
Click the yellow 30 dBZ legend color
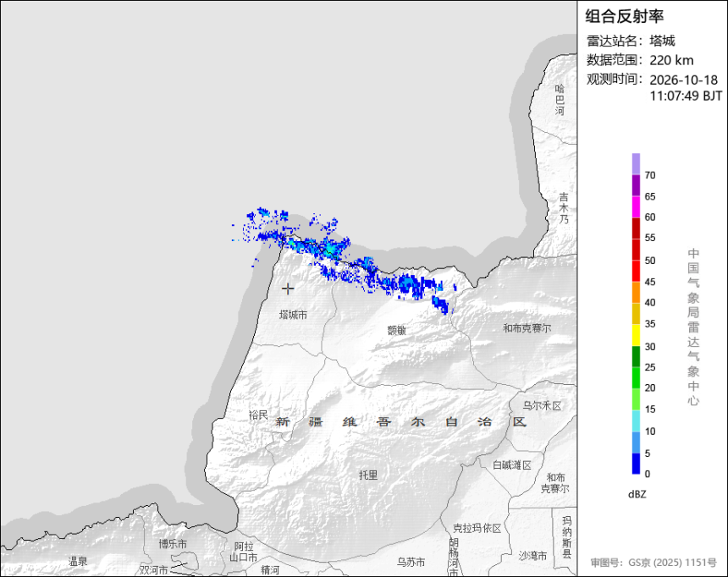click(x=636, y=335)
